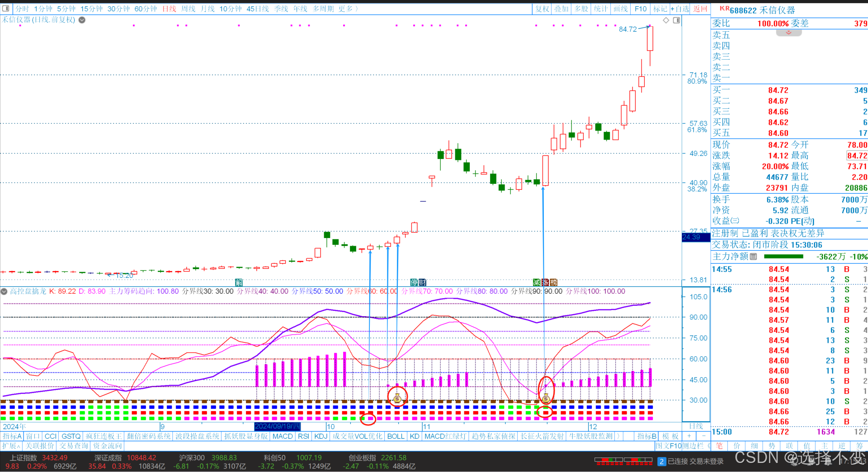The height and width of the screenshot is (472, 868).
Task: Open the 资金流向 tab
Action: pos(107,446)
